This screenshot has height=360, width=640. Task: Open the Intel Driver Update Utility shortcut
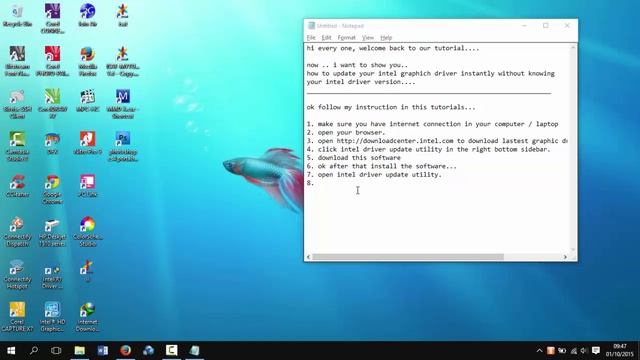[x=52, y=277]
